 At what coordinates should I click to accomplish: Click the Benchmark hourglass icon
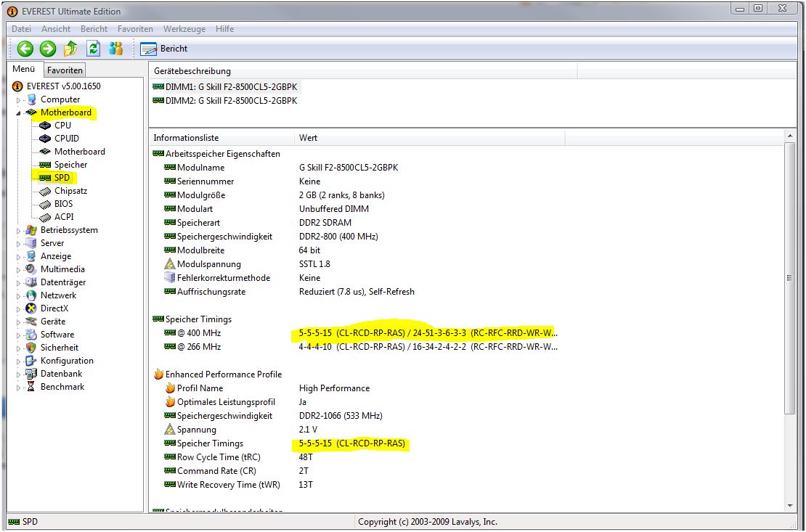(x=32, y=387)
